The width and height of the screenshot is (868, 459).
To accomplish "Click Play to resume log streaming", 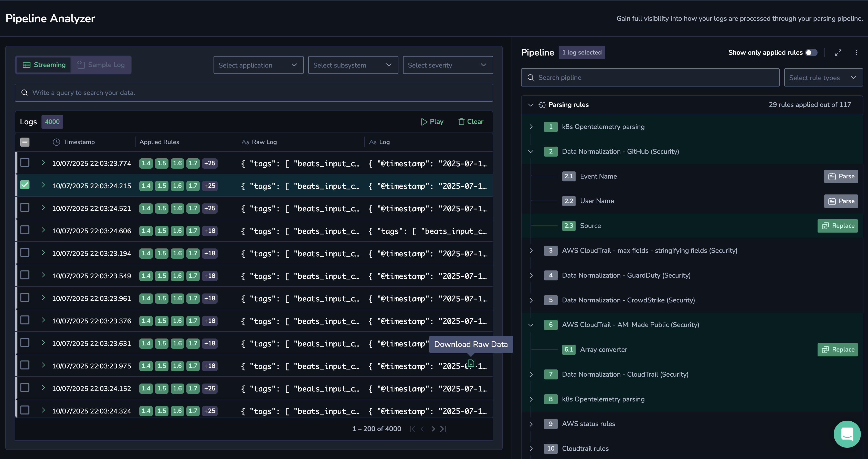I will coord(432,122).
